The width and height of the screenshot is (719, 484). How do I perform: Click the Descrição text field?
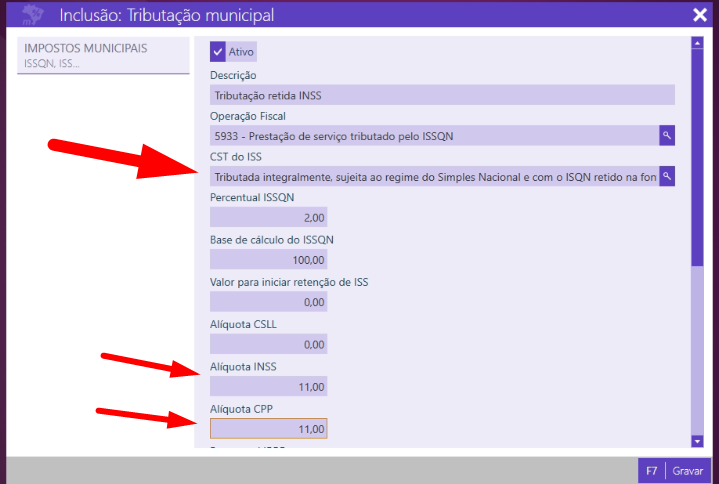[x=441, y=96]
